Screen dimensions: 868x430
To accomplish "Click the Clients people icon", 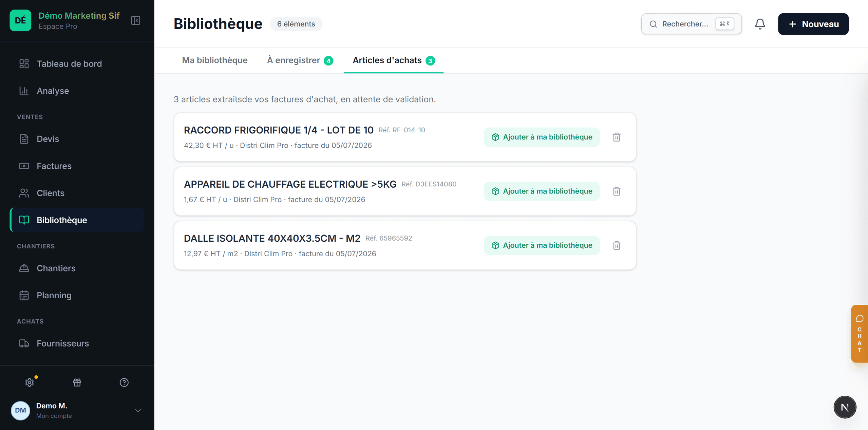I will [x=24, y=193].
